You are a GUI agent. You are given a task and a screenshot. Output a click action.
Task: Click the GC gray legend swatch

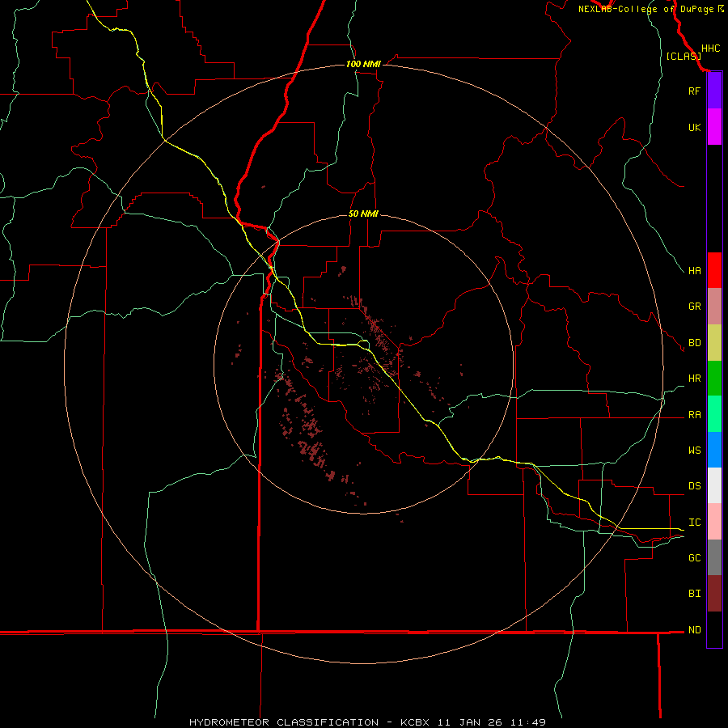714,557
